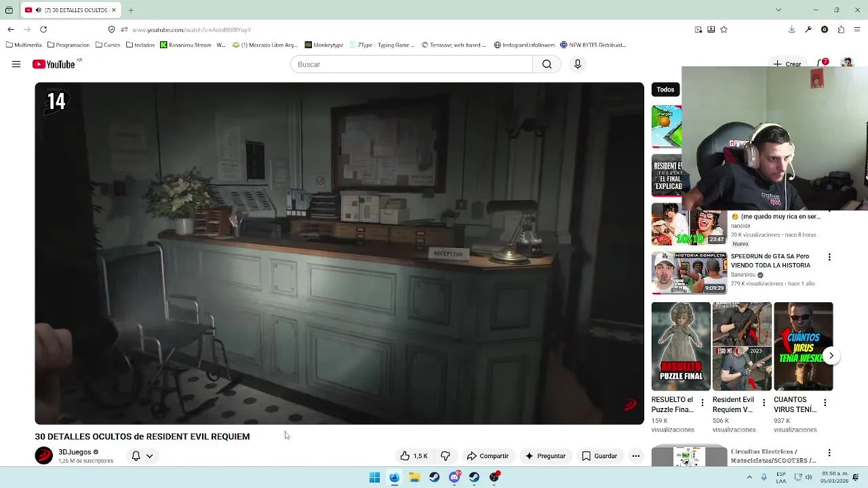Open the video's more actions menu
868x488 pixels.
coord(636,456)
